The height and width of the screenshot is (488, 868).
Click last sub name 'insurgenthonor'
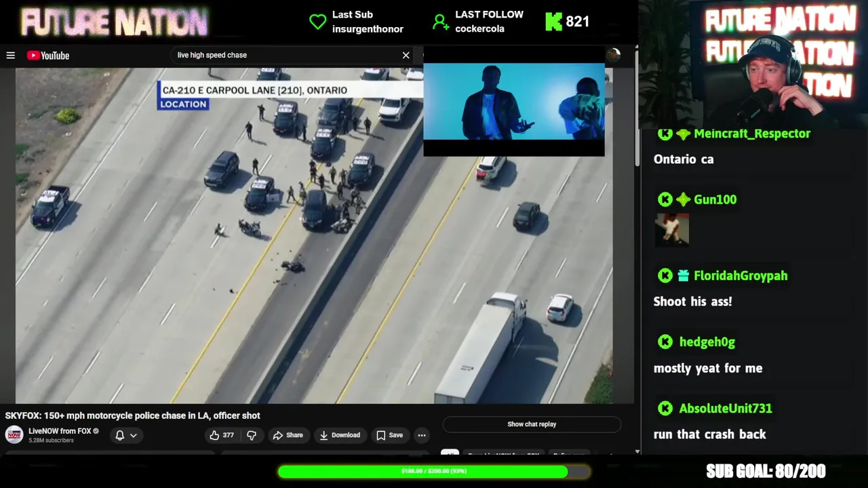pyautogui.click(x=368, y=29)
